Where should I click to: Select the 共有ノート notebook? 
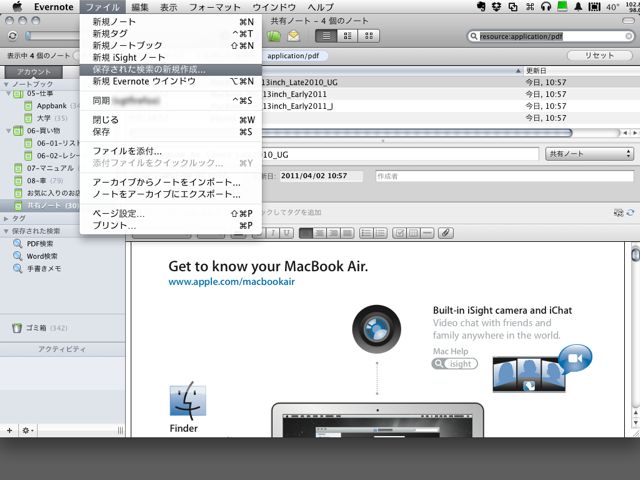40,205
